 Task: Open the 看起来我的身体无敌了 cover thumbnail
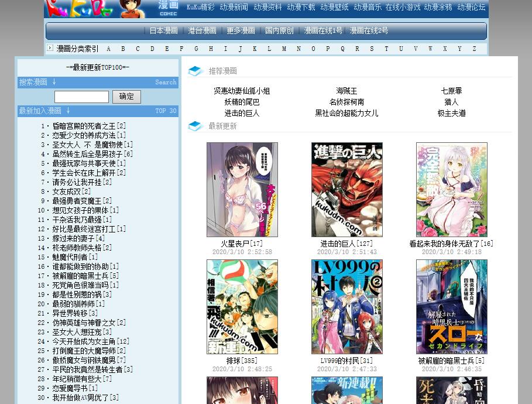[452, 190]
